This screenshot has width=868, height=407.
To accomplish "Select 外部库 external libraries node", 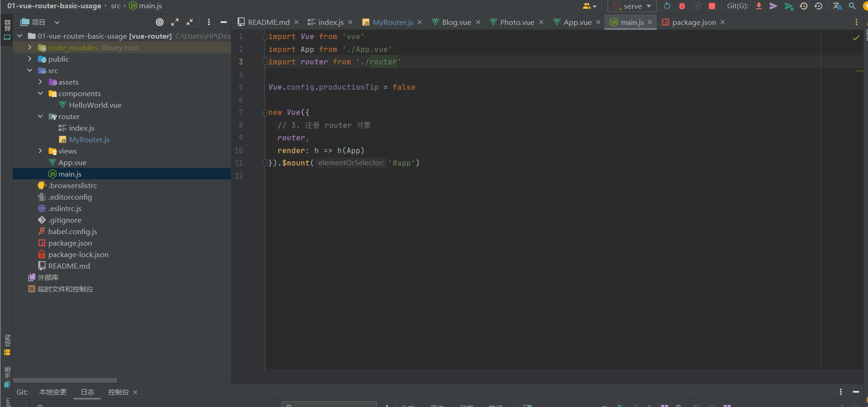I will 48,277.
